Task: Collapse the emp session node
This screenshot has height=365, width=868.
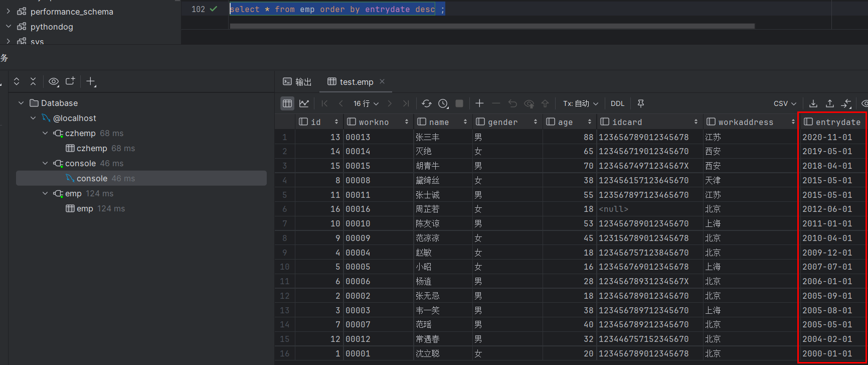Action: click(x=45, y=193)
